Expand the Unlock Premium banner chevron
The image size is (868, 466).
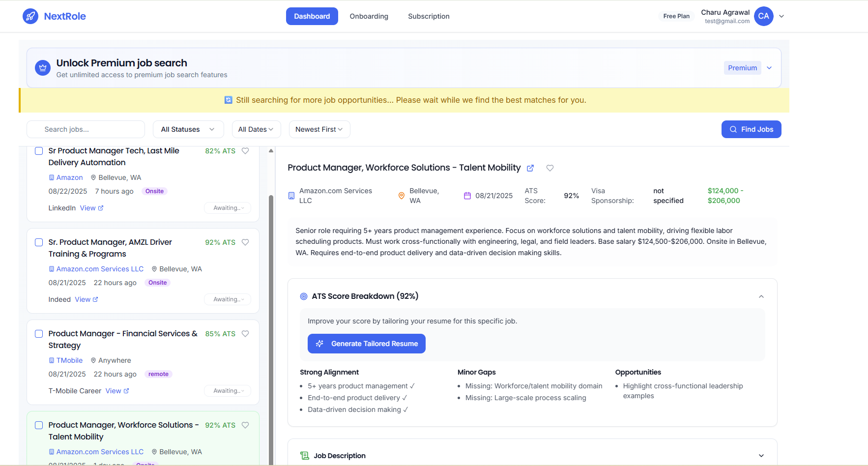point(769,68)
